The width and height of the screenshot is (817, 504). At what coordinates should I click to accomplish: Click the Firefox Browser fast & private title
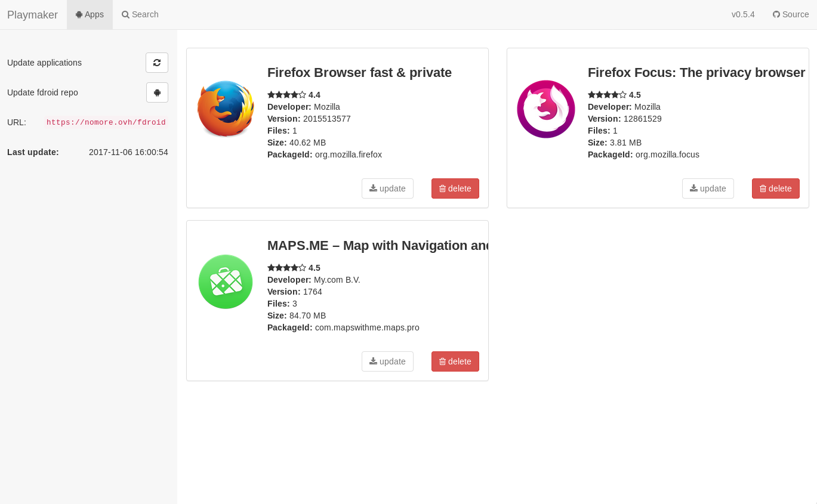(359, 73)
